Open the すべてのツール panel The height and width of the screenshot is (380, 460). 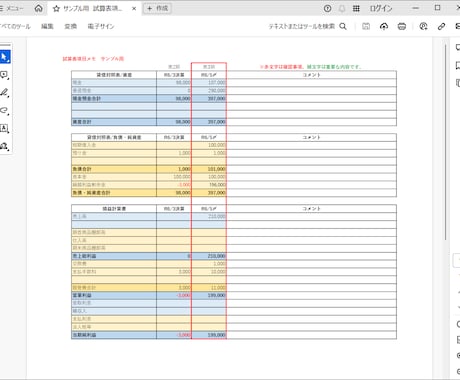point(15,26)
